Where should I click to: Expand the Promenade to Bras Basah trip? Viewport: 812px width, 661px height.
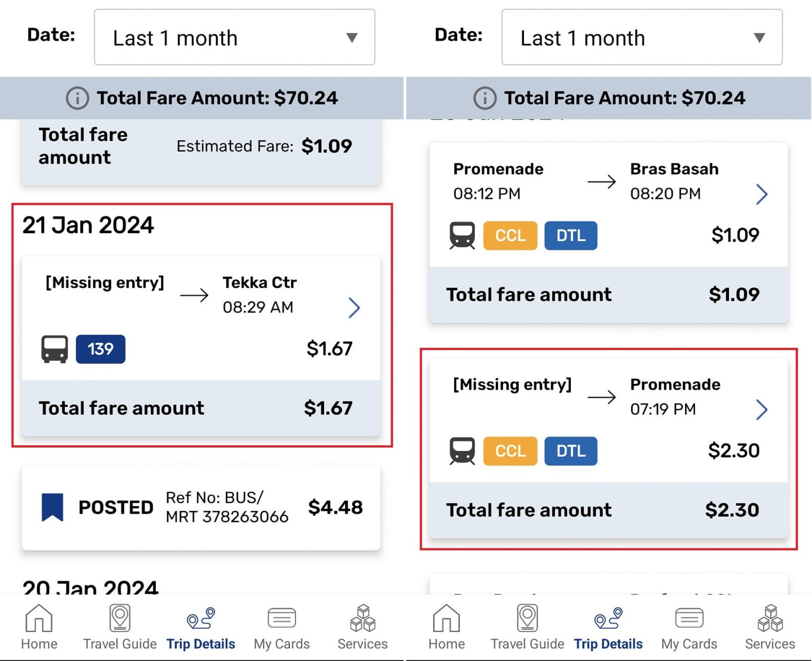(762, 194)
